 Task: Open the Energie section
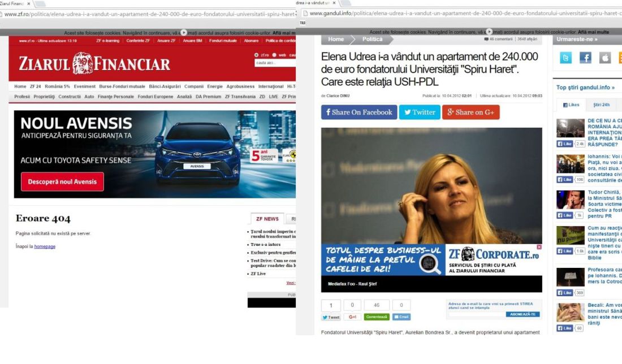click(x=215, y=86)
